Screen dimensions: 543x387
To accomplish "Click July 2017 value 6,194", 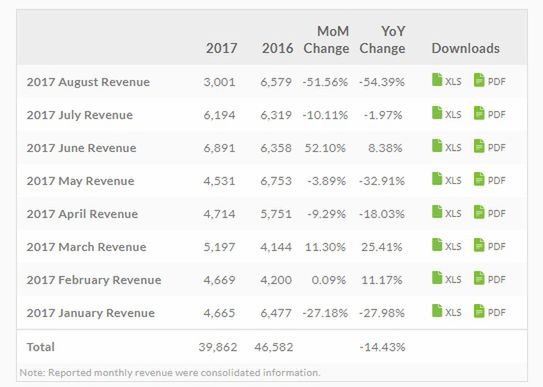I will [220, 115].
